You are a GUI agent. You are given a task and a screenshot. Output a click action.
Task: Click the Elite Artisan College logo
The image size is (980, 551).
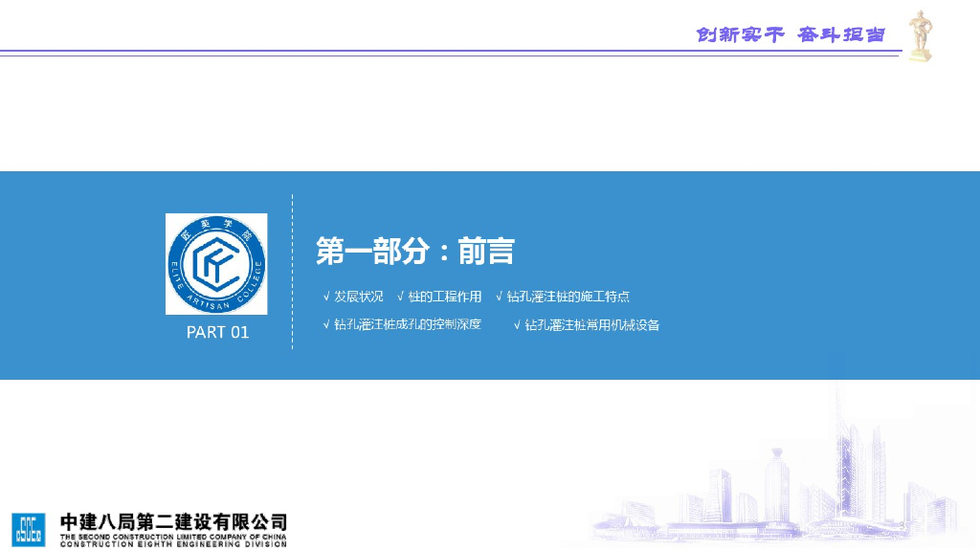pyautogui.click(x=216, y=264)
